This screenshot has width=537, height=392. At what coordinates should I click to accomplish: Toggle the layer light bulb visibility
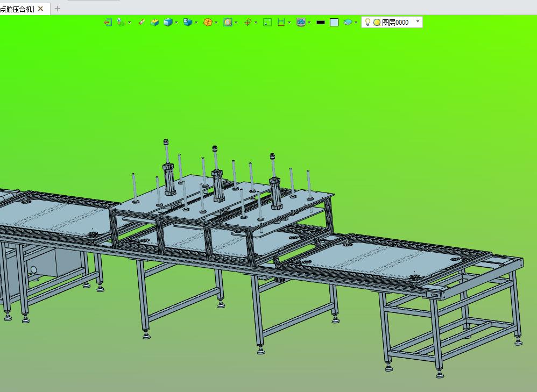(368, 22)
